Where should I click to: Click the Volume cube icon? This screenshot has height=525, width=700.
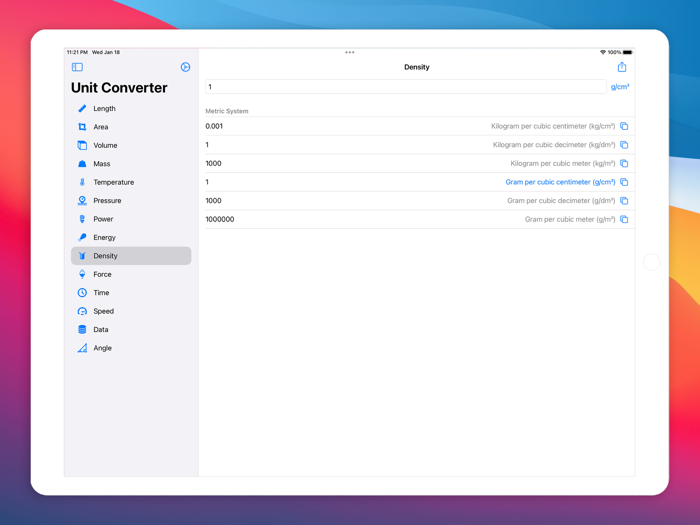pos(82,145)
